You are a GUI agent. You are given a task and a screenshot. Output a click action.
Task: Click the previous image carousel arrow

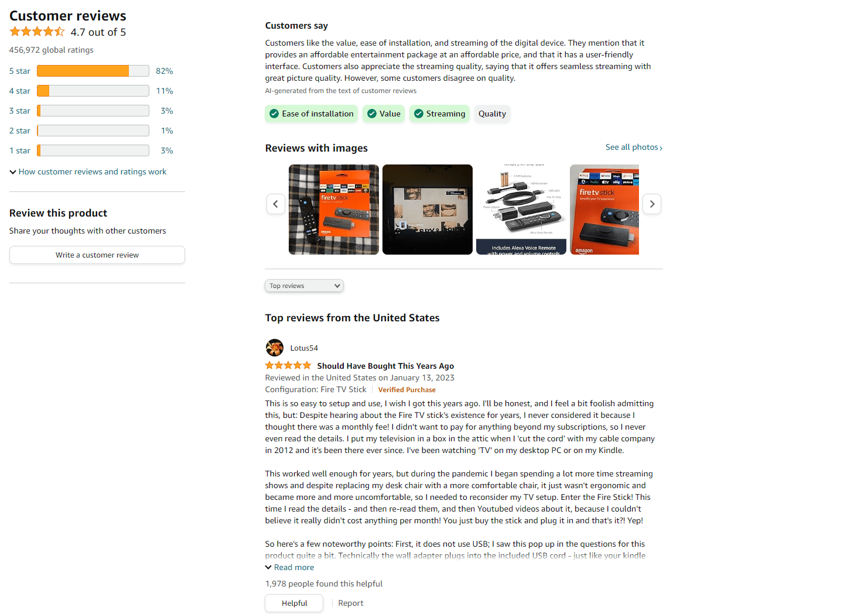(x=276, y=204)
